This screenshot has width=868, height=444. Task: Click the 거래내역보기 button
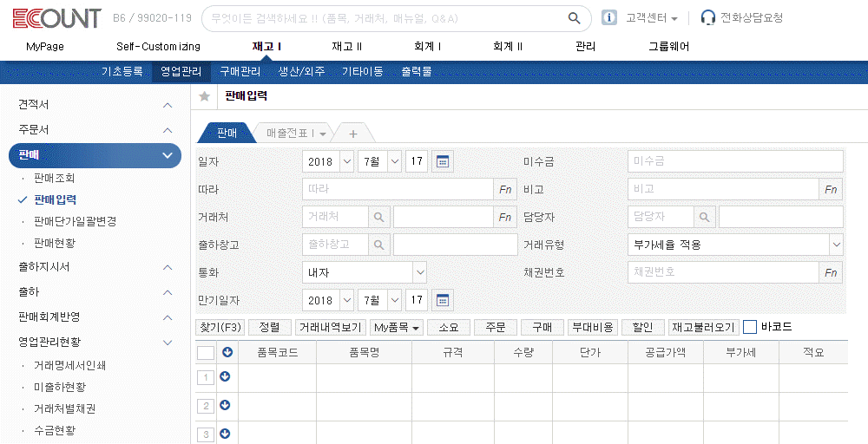[x=330, y=327]
